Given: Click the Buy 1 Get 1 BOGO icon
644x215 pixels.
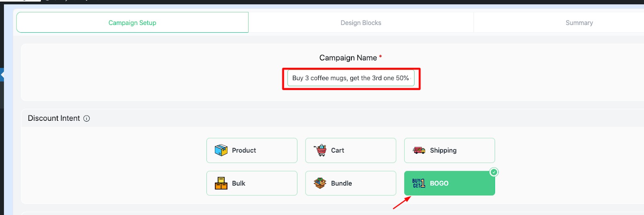Looking at the screenshot, I should click(x=419, y=183).
